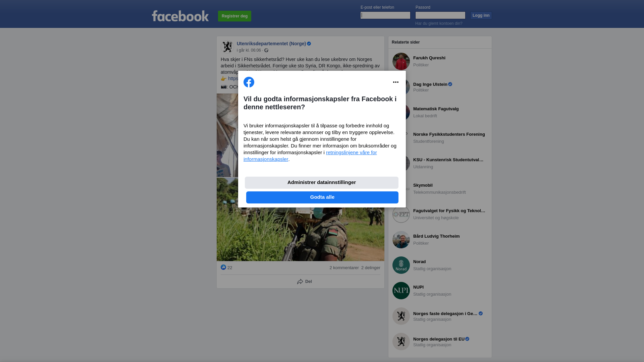Open the three-dots menu in the cookie dialog

tap(396, 82)
